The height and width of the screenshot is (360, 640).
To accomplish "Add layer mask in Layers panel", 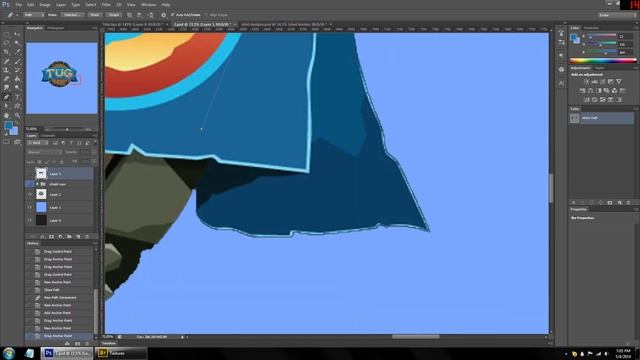I will (51, 236).
